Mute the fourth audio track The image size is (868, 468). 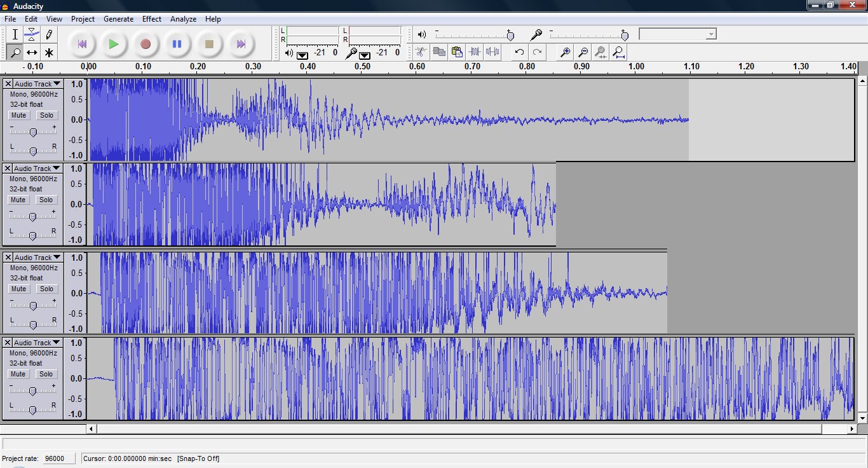(18, 374)
